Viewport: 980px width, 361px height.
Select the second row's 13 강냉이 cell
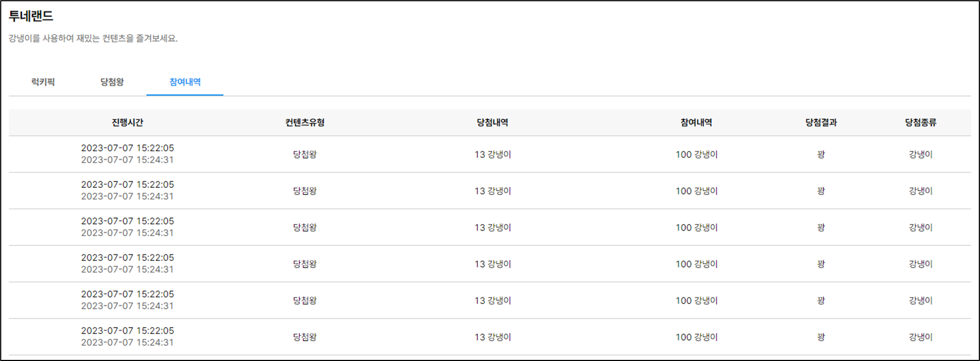tap(492, 191)
